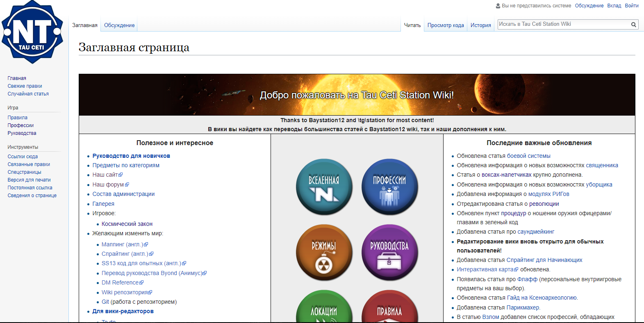Open SS13 код для опытных link
This screenshot has height=323, width=644.
pyautogui.click(x=144, y=263)
